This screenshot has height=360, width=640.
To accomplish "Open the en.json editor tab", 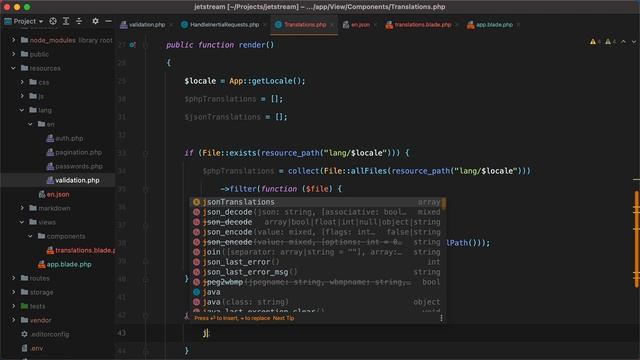I will [x=356, y=25].
